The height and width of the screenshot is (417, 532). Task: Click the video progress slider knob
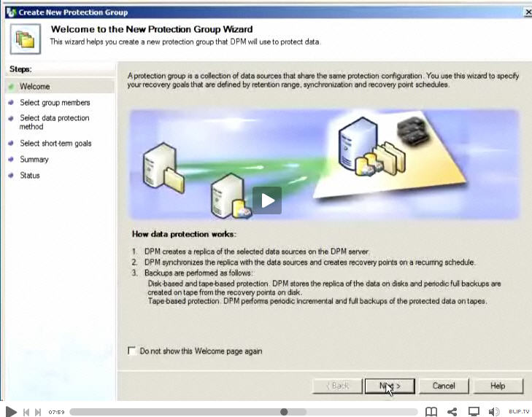284,412
